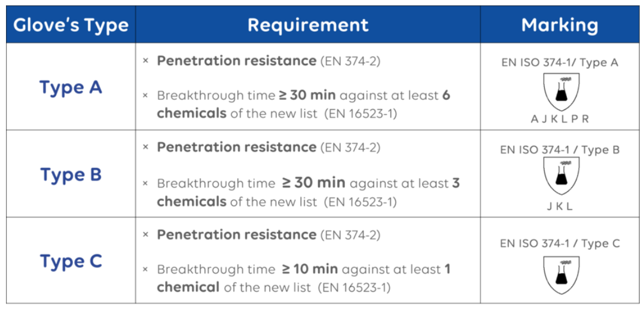Image resolution: width=644 pixels, height=309 pixels.
Task: Click the A J K L P R code letters
Action: pos(560,120)
